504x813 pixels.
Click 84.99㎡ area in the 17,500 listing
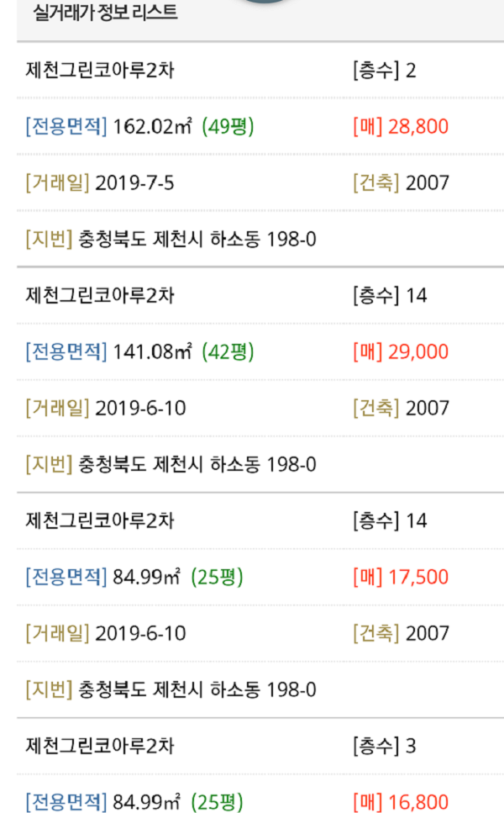click(x=147, y=577)
